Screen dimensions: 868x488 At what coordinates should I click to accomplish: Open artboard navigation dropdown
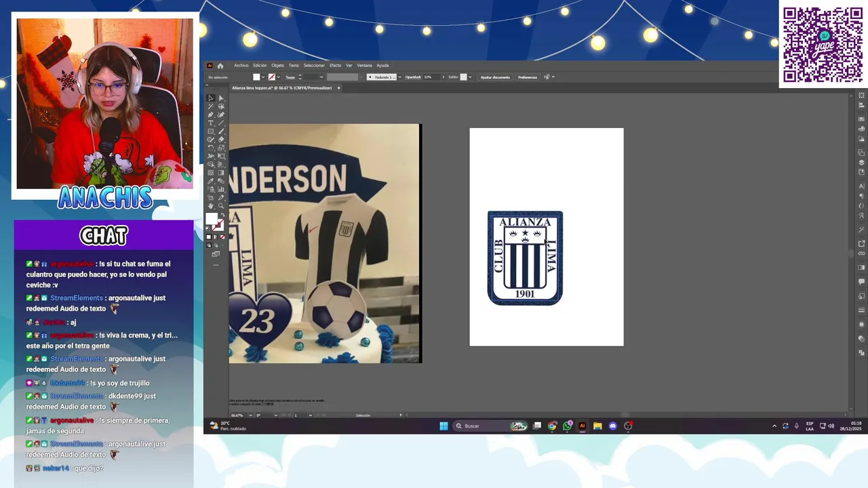[310, 415]
